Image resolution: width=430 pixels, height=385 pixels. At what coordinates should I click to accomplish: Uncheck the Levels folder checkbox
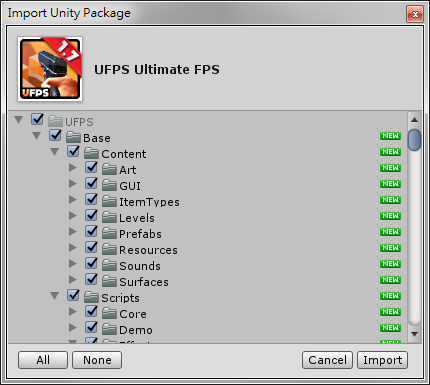click(91, 215)
